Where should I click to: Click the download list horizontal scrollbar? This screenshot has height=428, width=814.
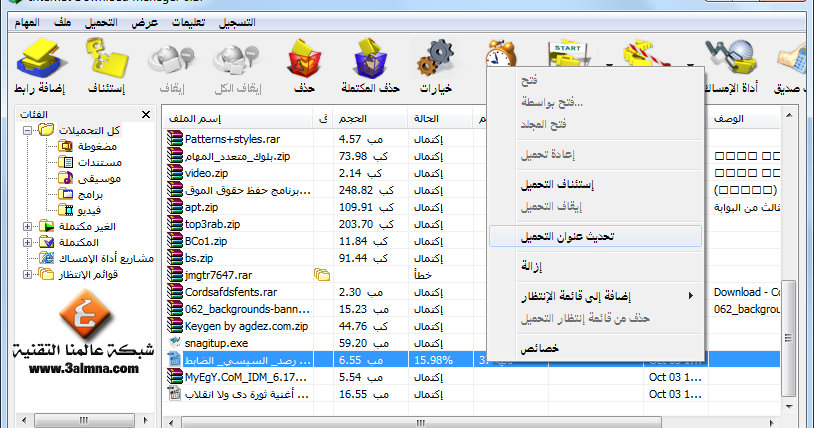pyautogui.click(x=421, y=423)
